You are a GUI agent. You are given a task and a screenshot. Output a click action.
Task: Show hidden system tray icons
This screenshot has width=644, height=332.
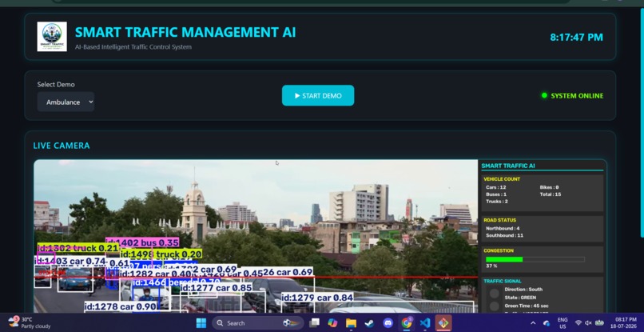[533, 323]
